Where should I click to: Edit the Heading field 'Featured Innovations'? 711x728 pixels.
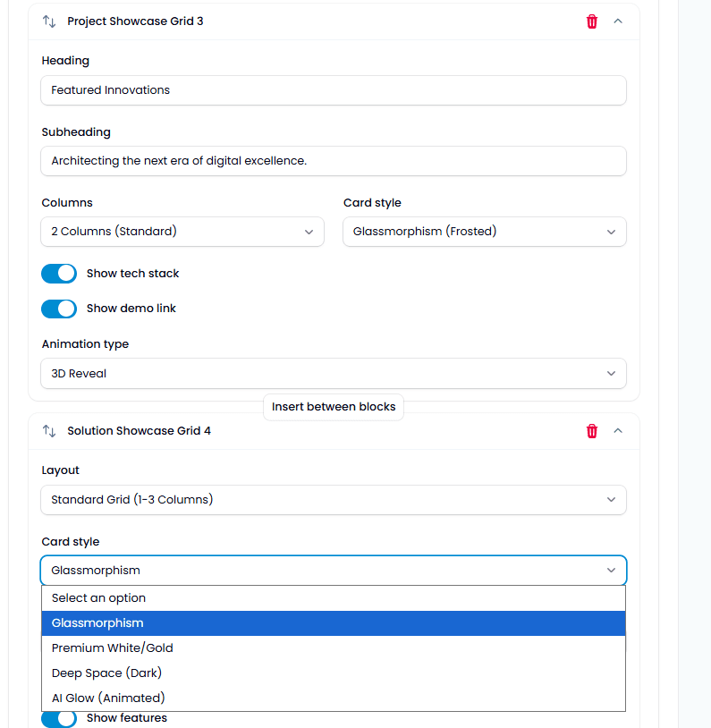point(334,90)
